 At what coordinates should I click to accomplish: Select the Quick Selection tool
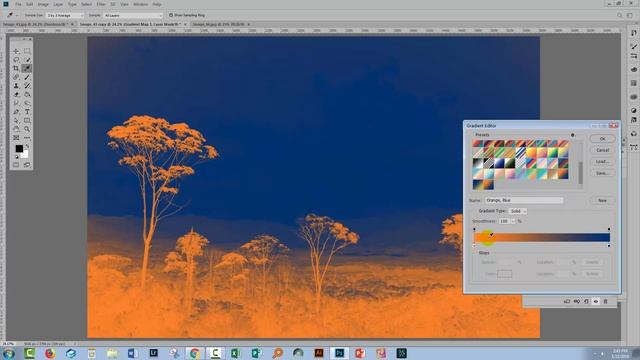click(x=27, y=60)
